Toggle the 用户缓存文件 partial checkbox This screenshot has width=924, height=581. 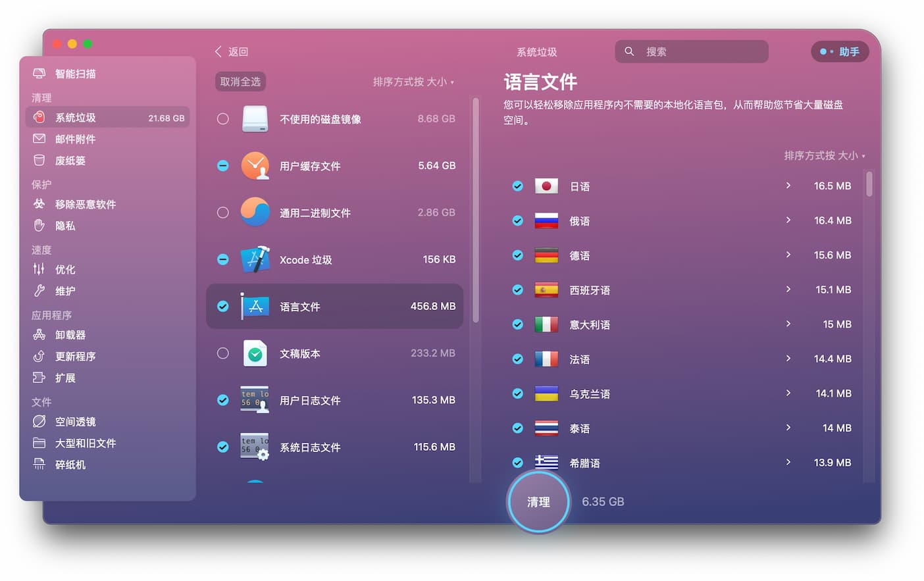[223, 166]
